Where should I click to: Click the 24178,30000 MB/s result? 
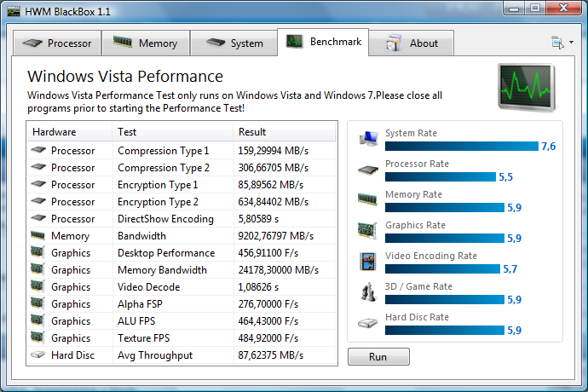point(279,270)
